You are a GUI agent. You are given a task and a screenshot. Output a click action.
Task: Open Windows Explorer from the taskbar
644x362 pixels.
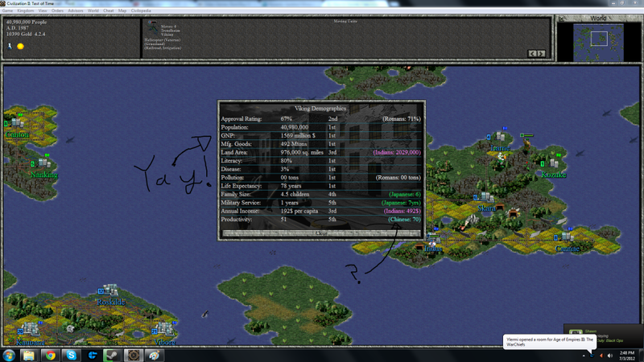29,356
